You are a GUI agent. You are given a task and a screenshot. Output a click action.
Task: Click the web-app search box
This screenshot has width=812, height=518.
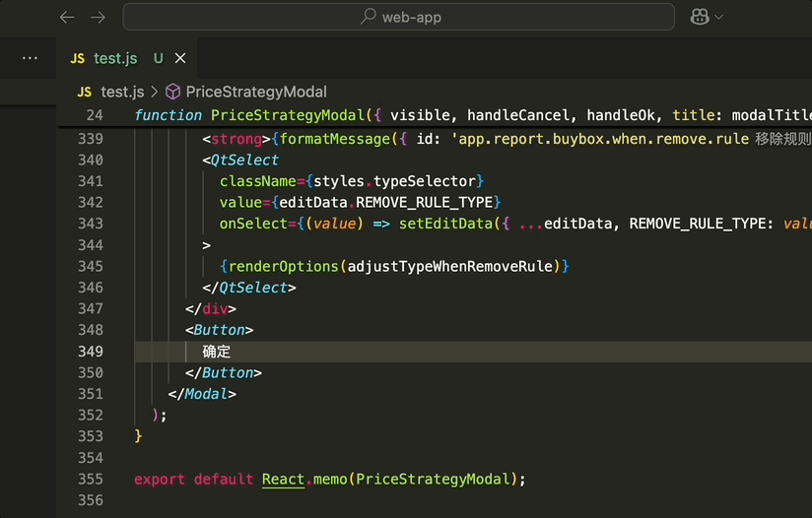pyautogui.click(x=399, y=17)
